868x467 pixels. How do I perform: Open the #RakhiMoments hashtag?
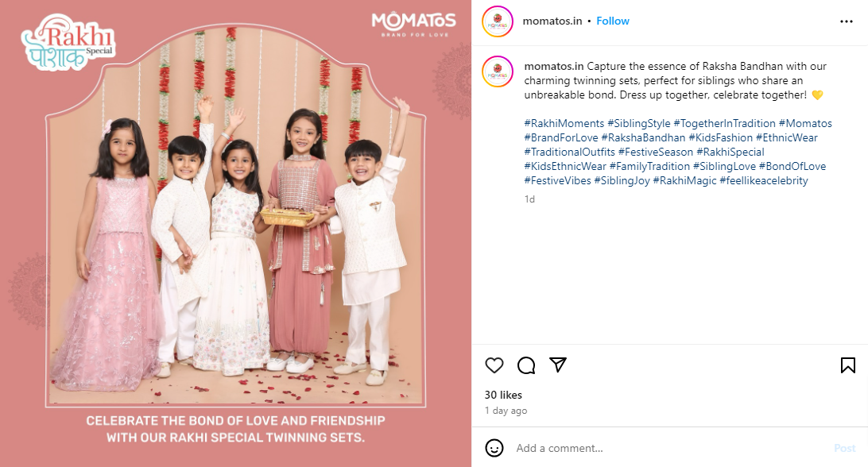point(564,123)
